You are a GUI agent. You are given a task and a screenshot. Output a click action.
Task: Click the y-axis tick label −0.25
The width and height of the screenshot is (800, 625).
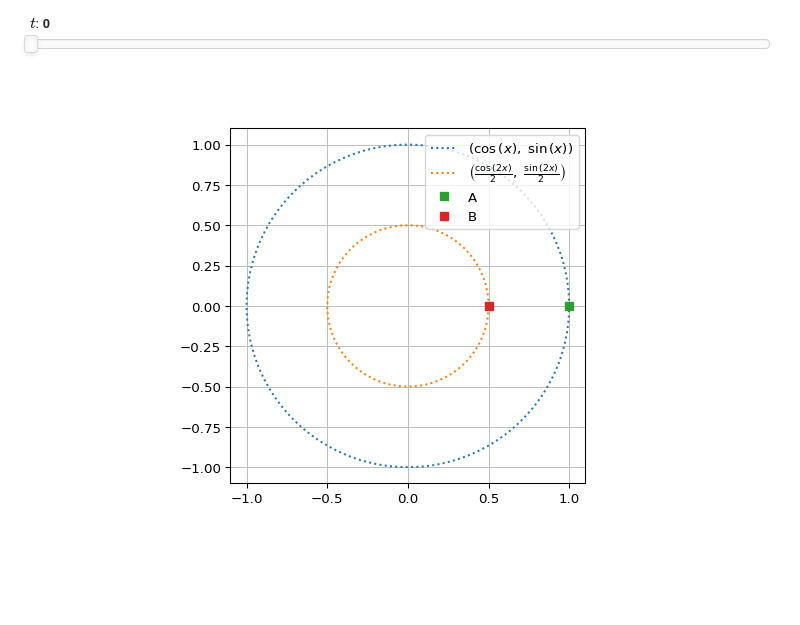click(201, 347)
